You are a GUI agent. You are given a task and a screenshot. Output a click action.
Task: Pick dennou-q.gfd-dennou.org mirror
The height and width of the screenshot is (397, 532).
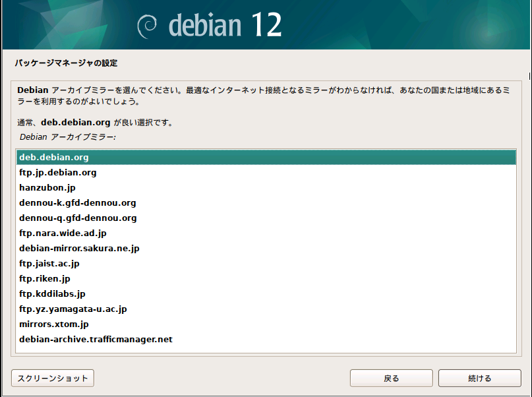(x=266, y=218)
